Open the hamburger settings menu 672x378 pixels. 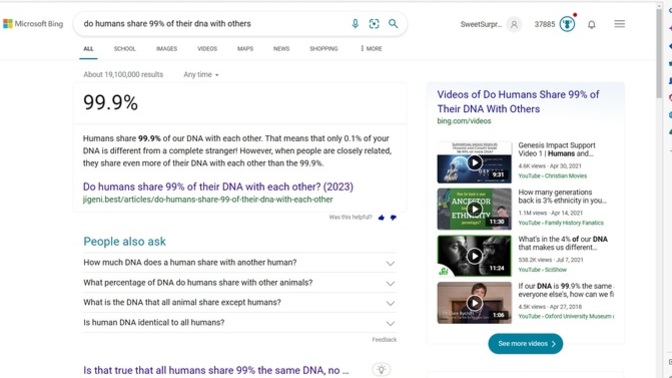pos(619,24)
